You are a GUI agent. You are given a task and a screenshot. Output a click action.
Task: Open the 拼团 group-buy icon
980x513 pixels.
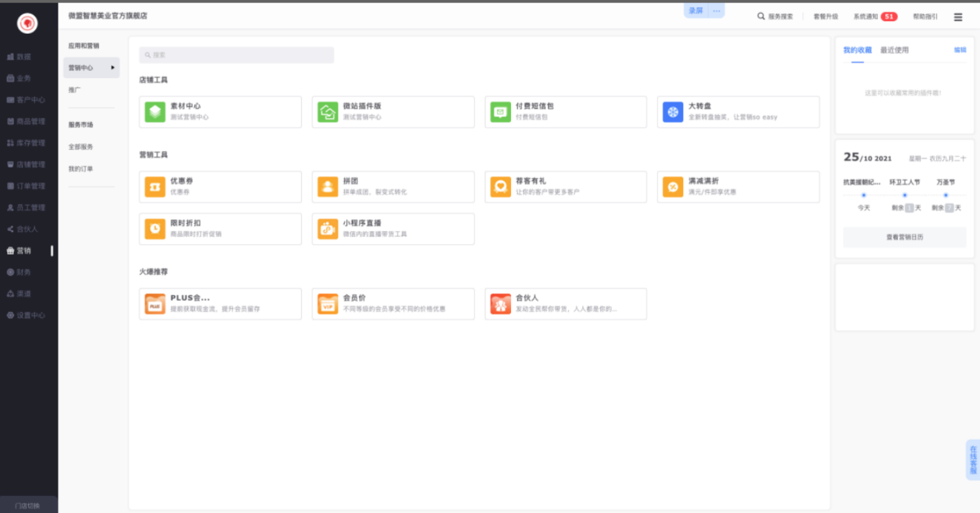click(328, 187)
